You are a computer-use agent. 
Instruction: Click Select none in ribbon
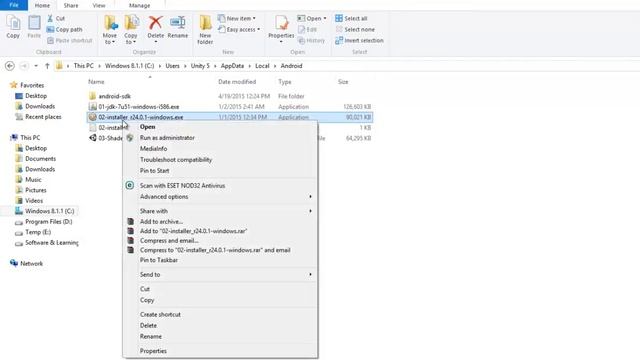click(x=355, y=29)
